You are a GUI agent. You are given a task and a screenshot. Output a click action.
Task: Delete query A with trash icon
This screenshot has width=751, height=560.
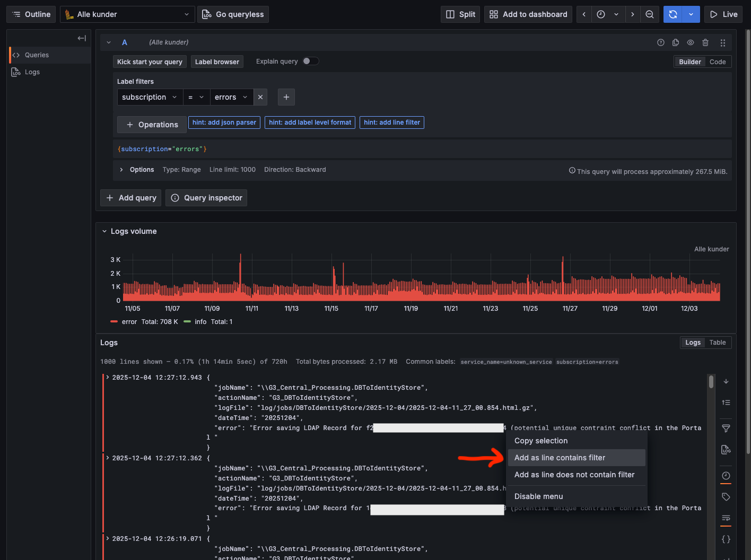coord(705,42)
